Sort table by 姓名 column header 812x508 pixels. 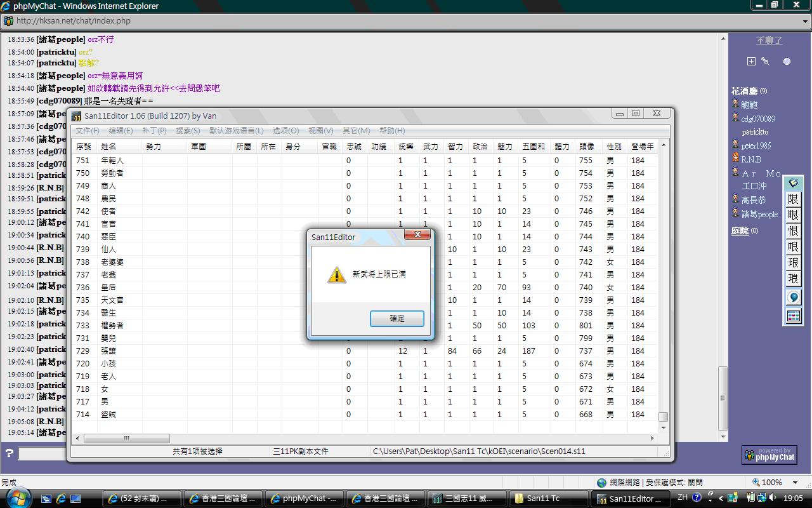(x=108, y=147)
